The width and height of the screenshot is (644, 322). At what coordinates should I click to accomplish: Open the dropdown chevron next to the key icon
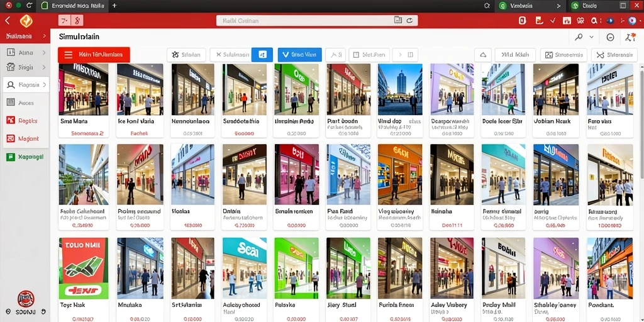591,37
